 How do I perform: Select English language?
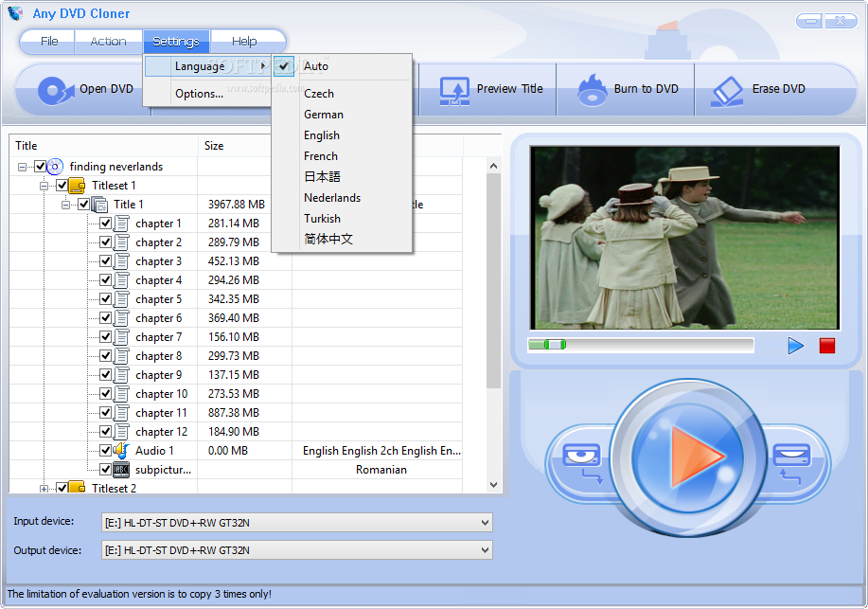342,135
